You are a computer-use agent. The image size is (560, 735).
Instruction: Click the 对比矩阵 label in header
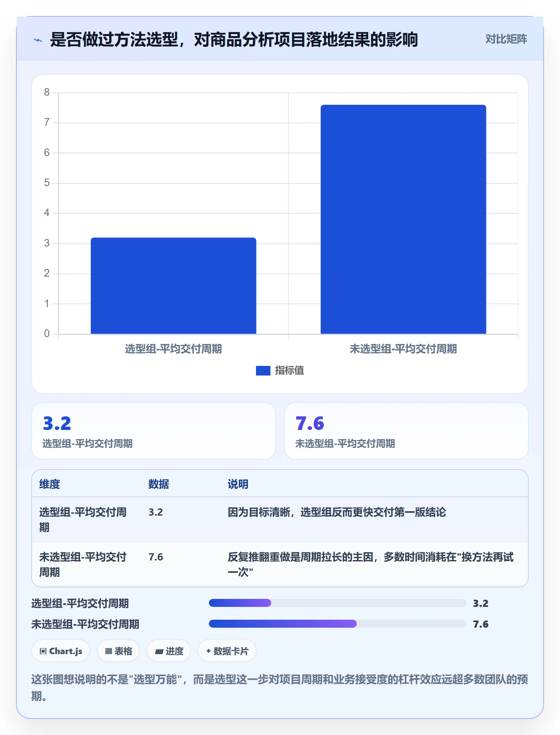point(506,39)
